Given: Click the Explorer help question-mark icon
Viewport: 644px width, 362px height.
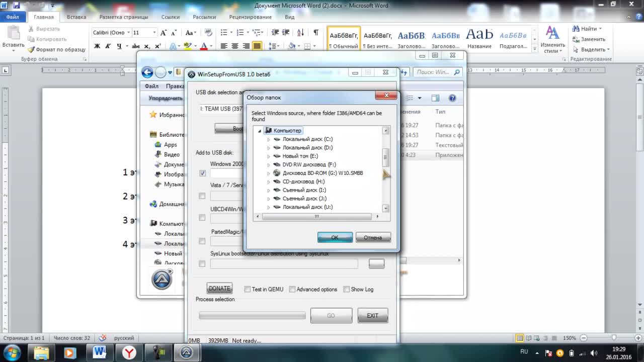Looking at the screenshot, I should click(452, 98).
